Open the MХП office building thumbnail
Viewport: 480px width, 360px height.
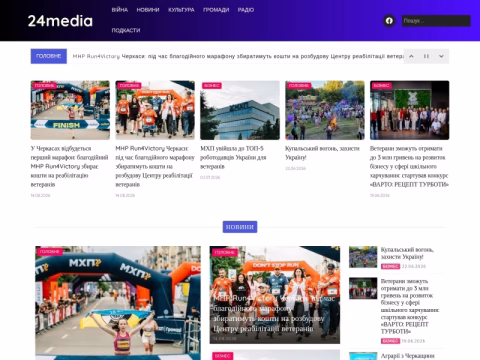coord(240,110)
